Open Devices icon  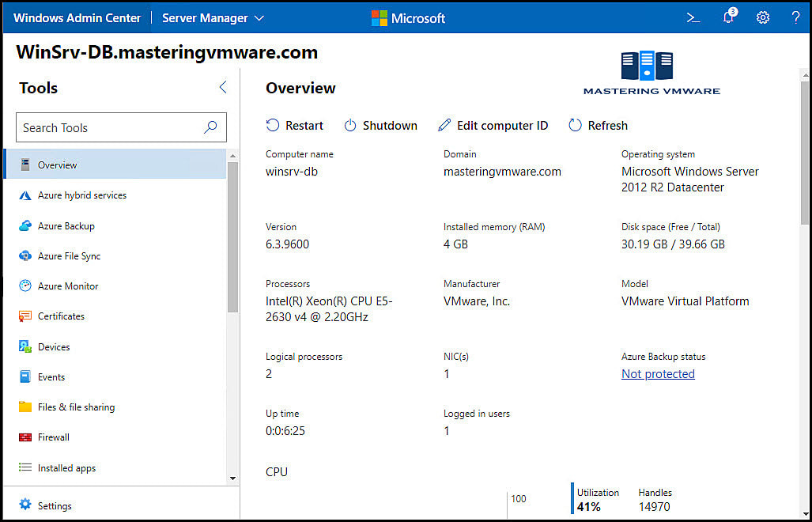pos(25,346)
